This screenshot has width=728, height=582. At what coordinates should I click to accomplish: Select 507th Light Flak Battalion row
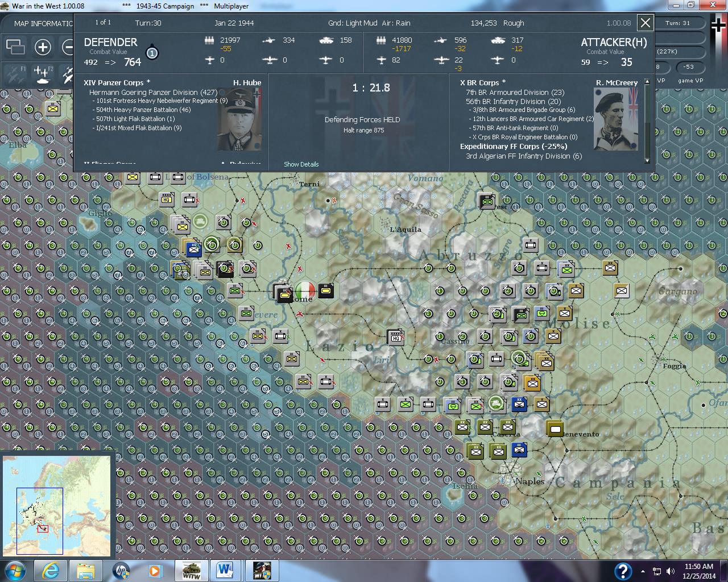pyautogui.click(x=134, y=119)
